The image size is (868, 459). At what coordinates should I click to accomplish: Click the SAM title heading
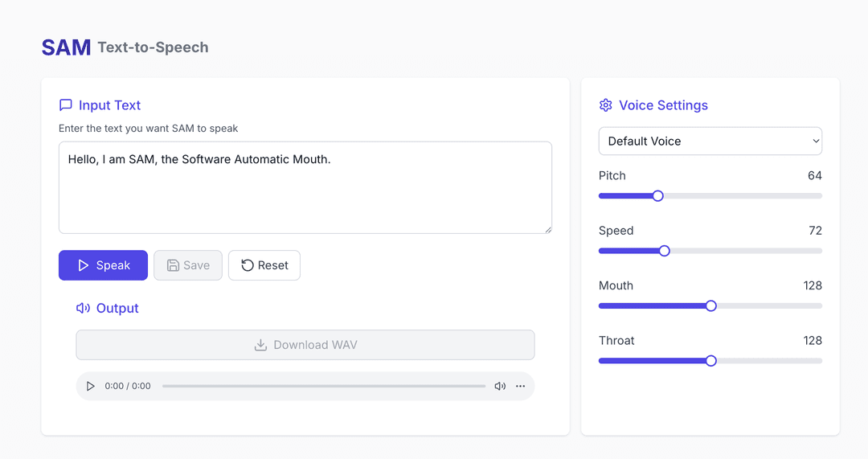(x=66, y=47)
